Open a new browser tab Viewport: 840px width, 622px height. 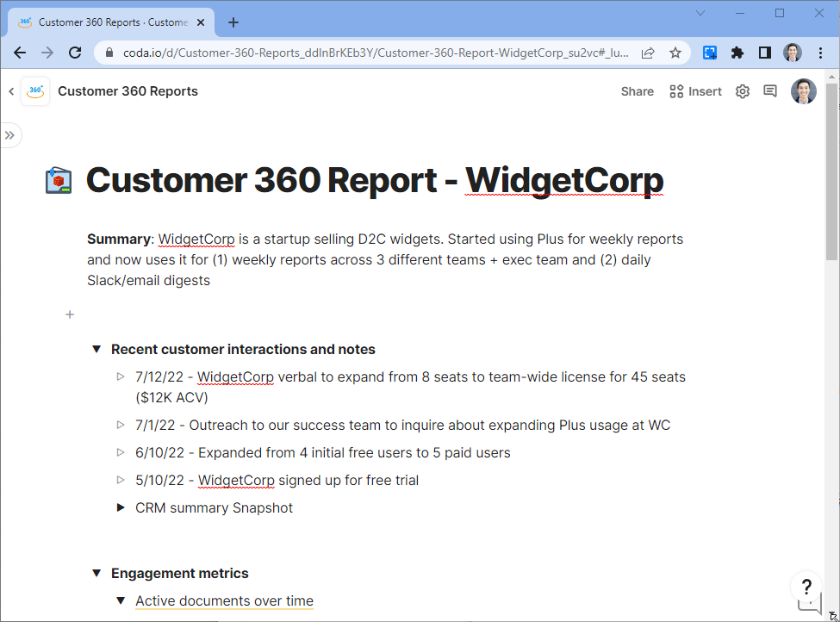(233, 22)
